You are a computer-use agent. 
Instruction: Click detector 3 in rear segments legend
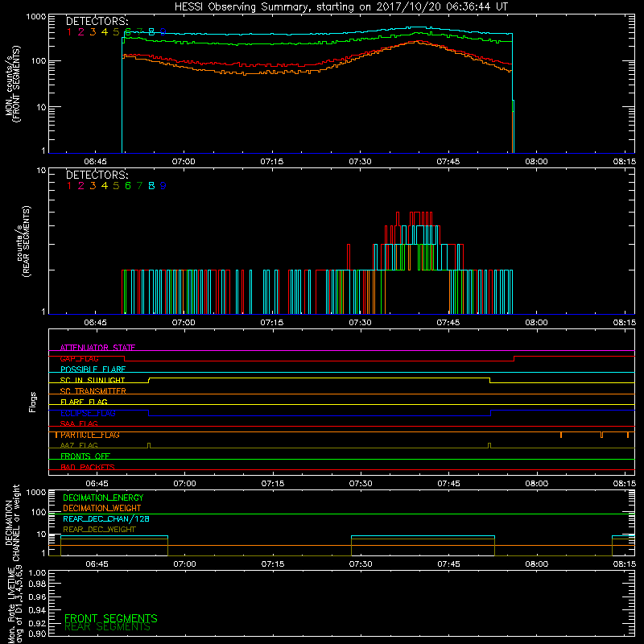point(93,186)
